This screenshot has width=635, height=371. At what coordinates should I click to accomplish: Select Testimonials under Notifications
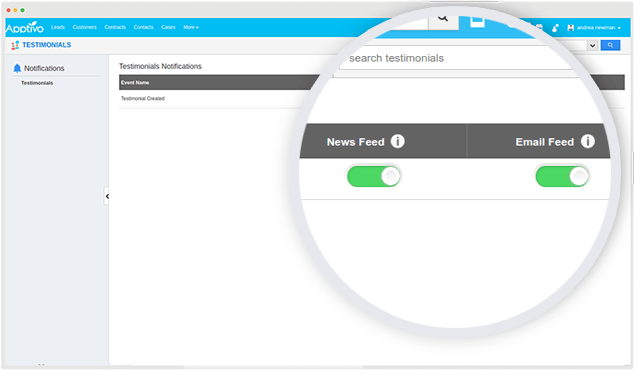[37, 83]
